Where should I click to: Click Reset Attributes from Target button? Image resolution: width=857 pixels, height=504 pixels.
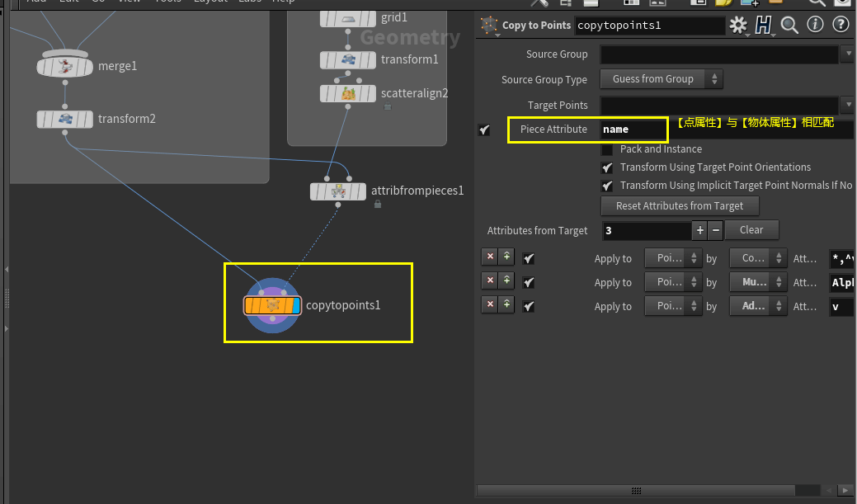[x=680, y=206]
